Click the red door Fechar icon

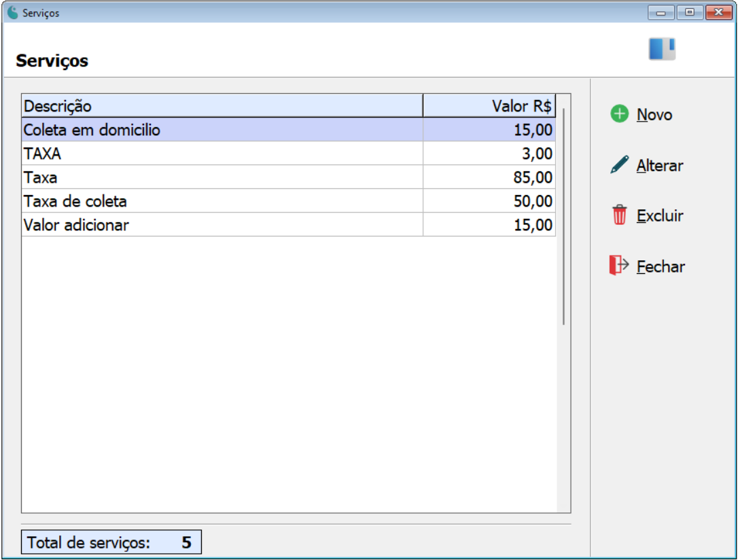click(x=619, y=265)
